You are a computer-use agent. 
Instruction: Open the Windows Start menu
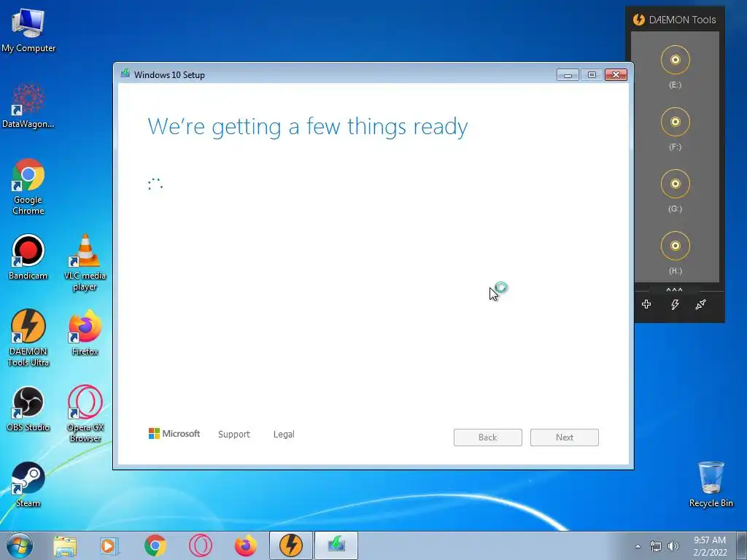pos(19,545)
